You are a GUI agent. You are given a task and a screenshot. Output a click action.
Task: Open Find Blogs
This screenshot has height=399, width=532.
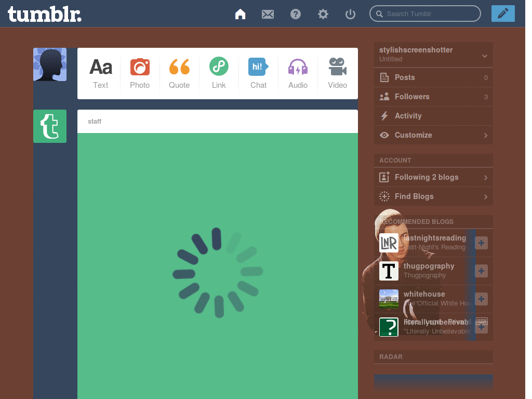coord(434,196)
